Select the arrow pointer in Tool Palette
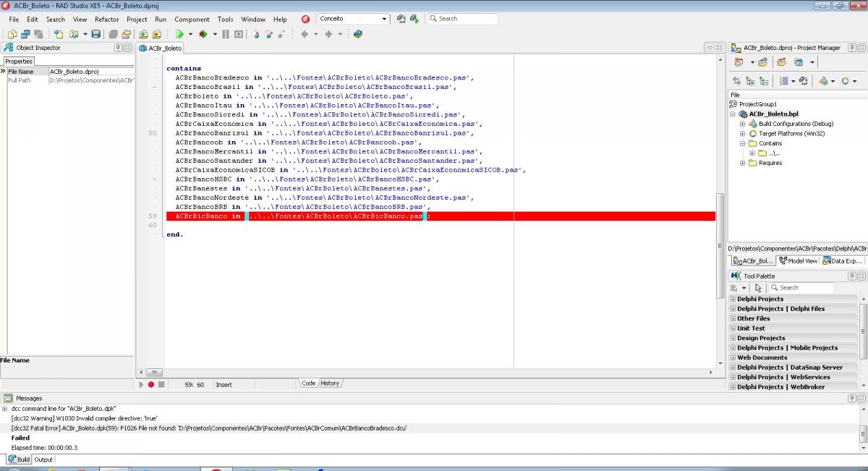This screenshot has width=868, height=471. tap(758, 288)
